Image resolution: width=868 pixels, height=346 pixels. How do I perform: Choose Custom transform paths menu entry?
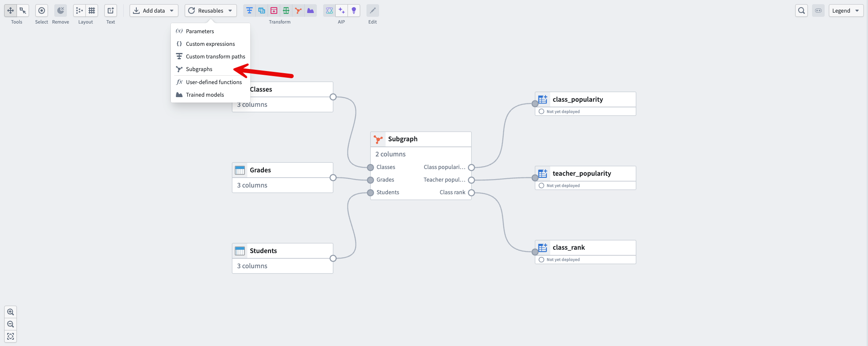click(210, 56)
